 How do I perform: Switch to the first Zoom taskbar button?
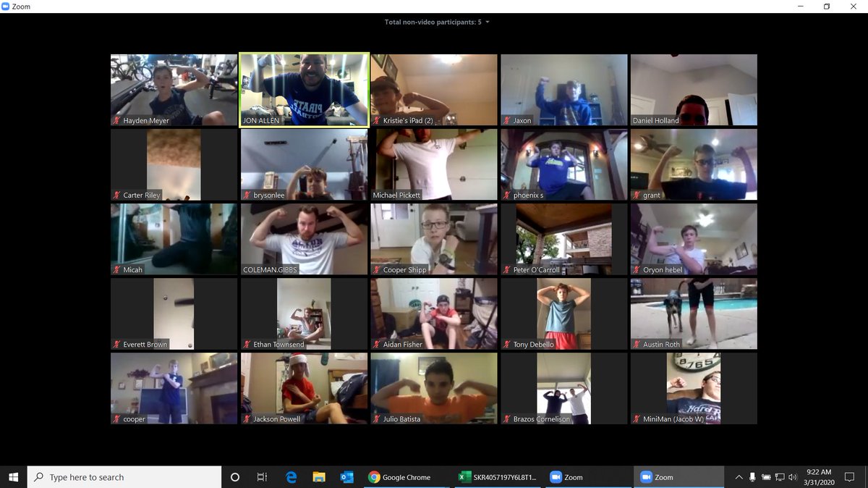point(588,477)
